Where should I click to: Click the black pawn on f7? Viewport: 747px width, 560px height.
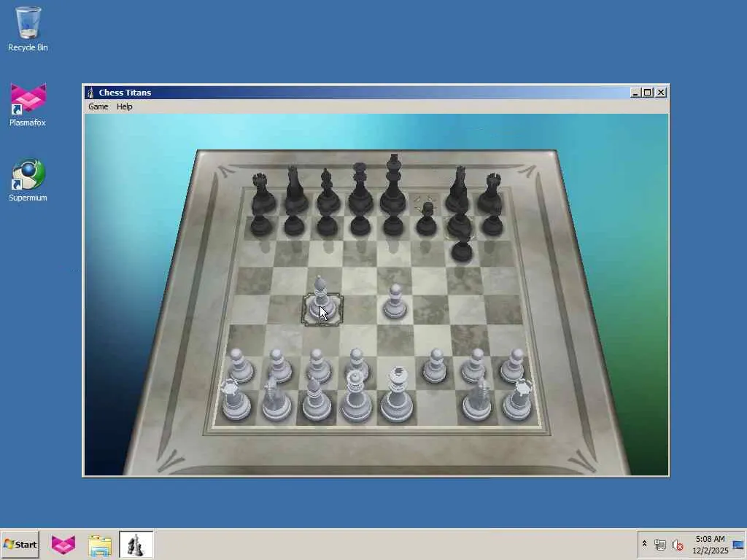pos(427,220)
